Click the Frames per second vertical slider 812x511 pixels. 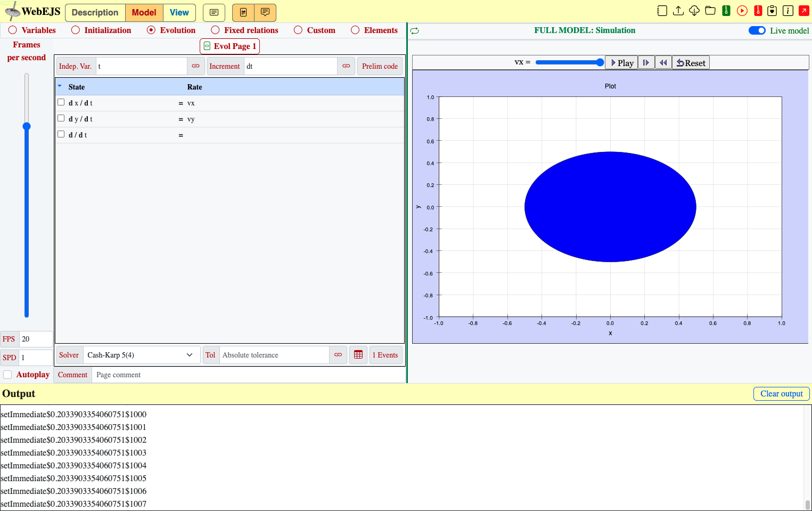pos(27,195)
